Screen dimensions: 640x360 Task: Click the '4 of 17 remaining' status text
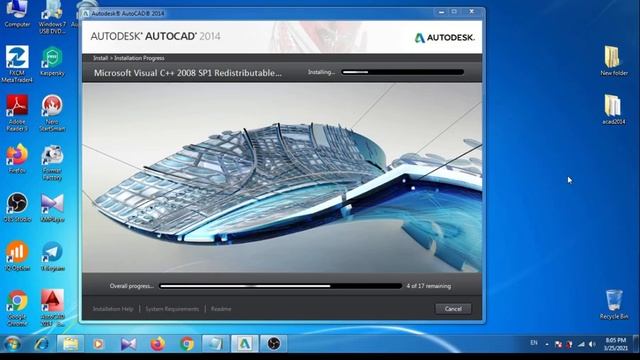coord(429,286)
